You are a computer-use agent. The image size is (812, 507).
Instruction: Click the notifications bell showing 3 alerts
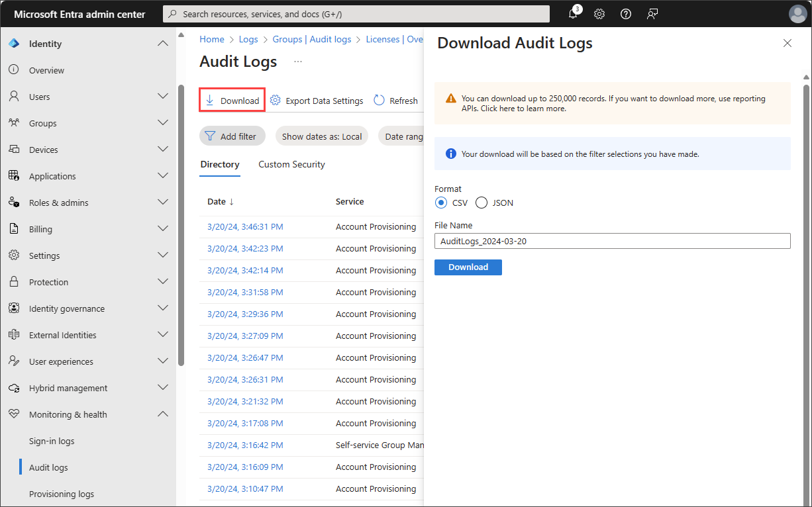(573, 13)
